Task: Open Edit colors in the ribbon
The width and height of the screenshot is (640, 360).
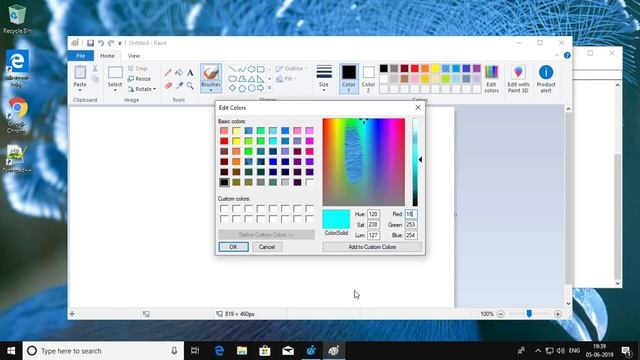Action: [491, 79]
